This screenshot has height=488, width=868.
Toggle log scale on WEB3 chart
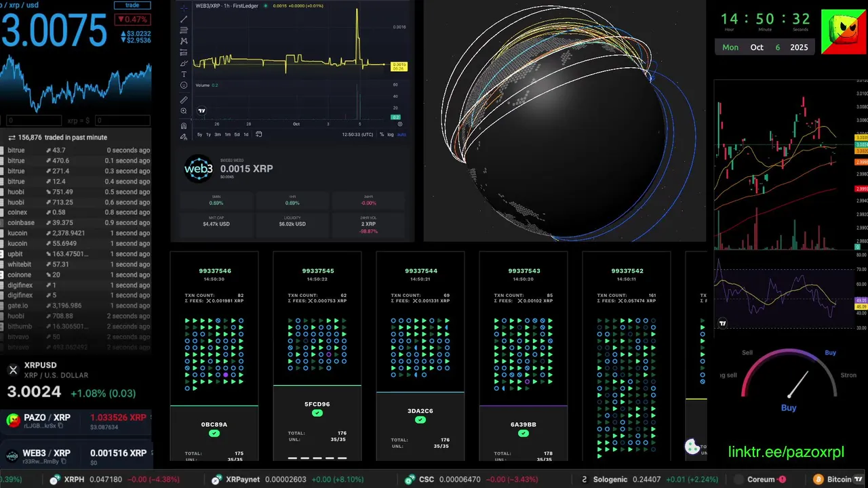point(391,134)
